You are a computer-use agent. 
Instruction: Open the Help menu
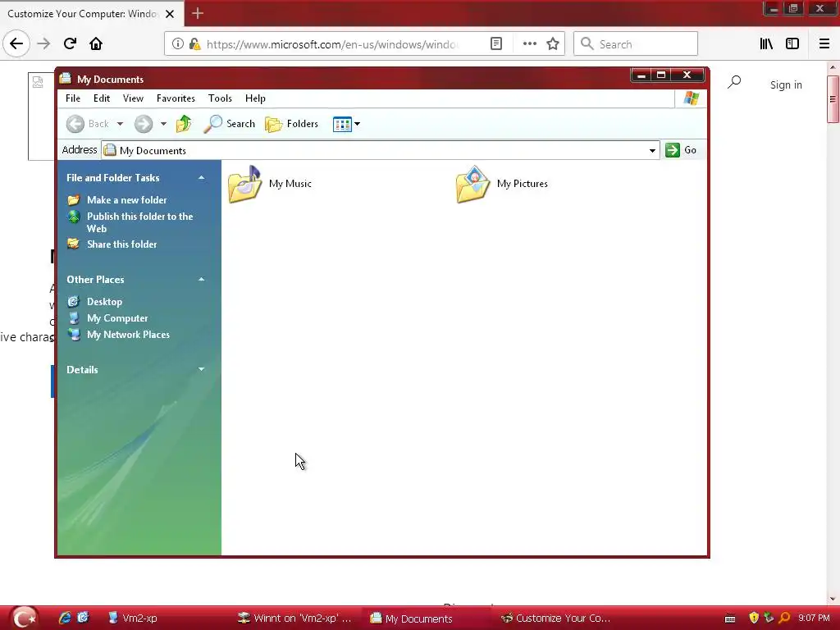pyautogui.click(x=255, y=98)
